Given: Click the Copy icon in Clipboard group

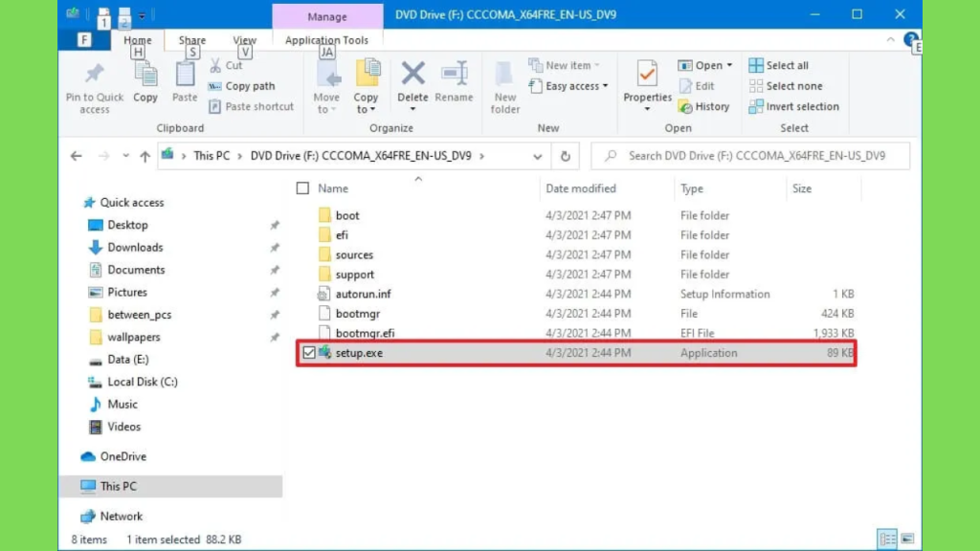Looking at the screenshot, I should click(145, 76).
